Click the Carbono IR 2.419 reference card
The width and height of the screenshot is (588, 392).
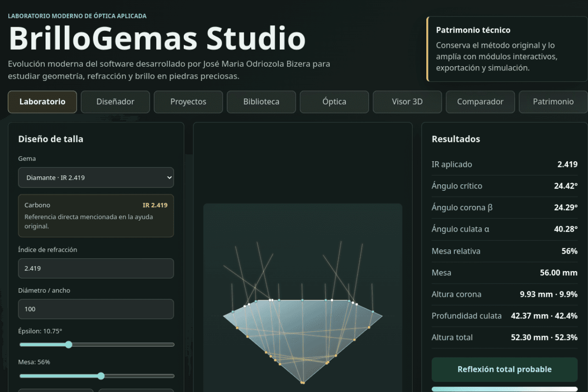pos(96,216)
